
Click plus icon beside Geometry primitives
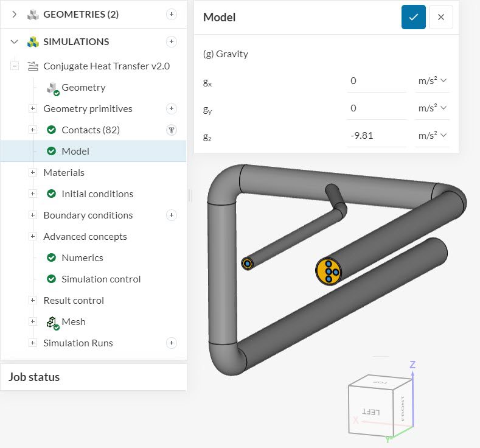click(172, 108)
